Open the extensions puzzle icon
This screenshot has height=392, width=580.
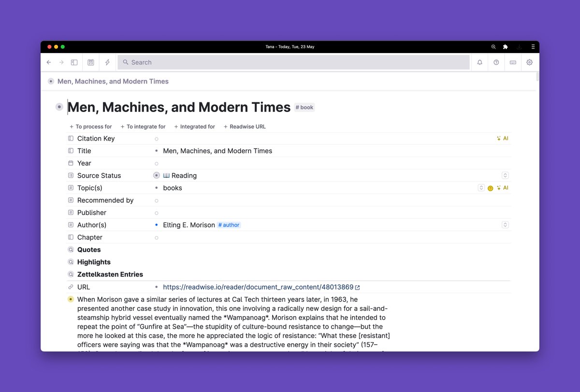506,47
